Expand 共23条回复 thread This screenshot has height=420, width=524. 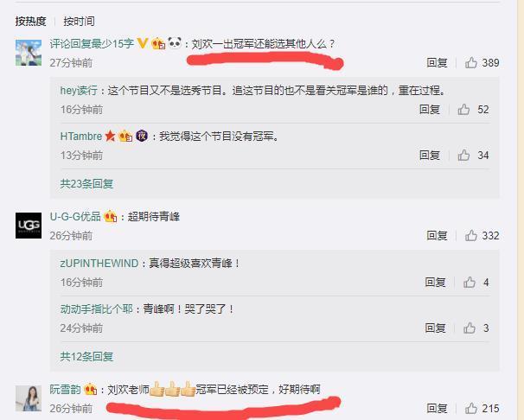tap(86, 183)
